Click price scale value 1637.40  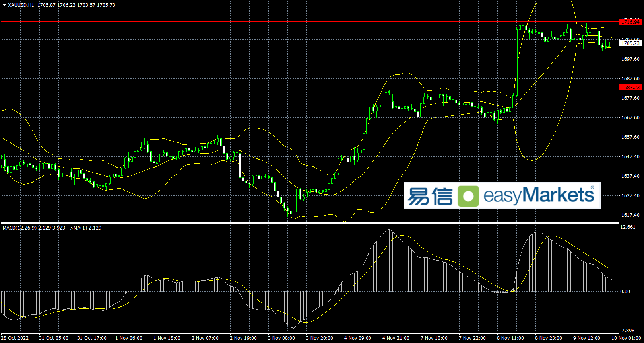(630, 176)
